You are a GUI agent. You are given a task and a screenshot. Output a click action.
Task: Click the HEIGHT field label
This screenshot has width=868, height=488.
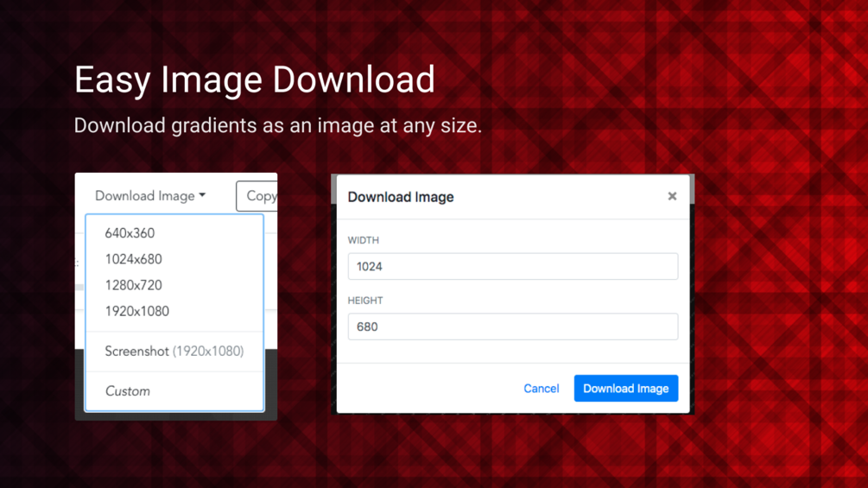coord(365,301)
